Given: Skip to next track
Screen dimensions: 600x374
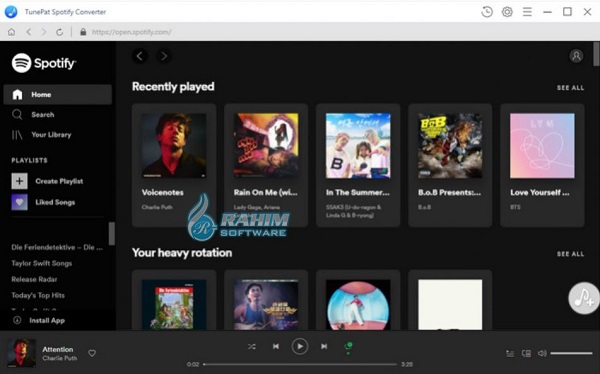Looking at the screenshot, I should click(x=324, y=346).
